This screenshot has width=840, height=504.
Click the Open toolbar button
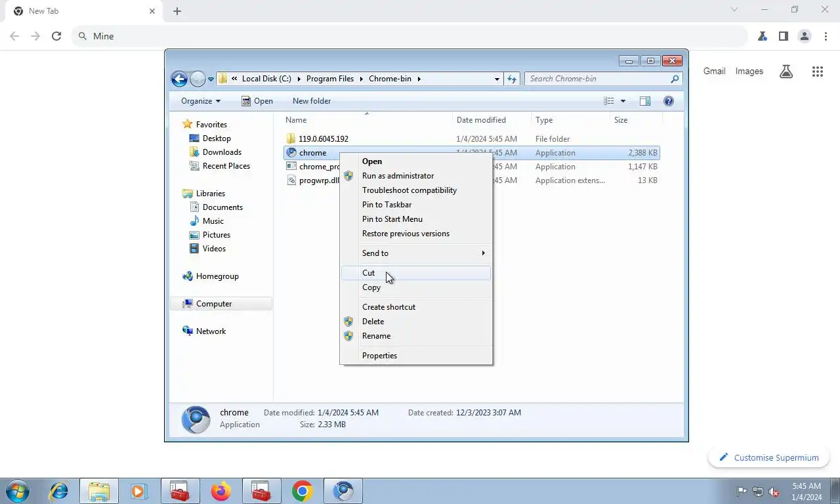[257, 101]
